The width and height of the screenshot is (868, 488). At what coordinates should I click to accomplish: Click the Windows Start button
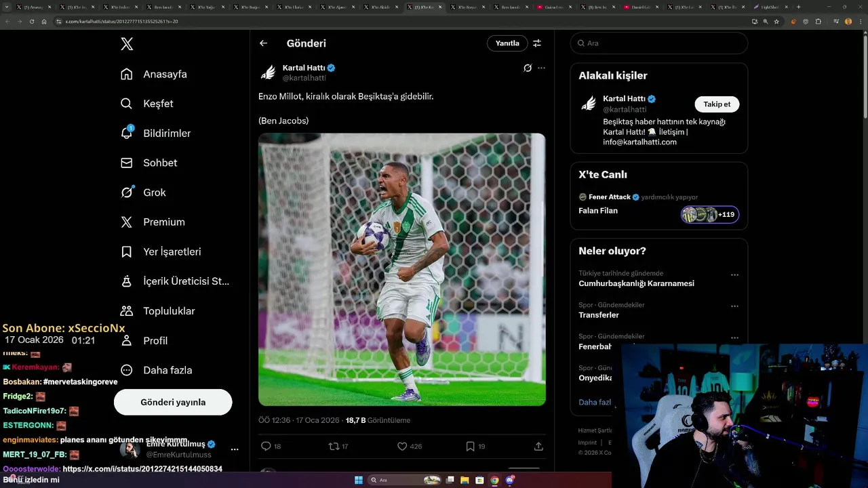tap(359, 480)
